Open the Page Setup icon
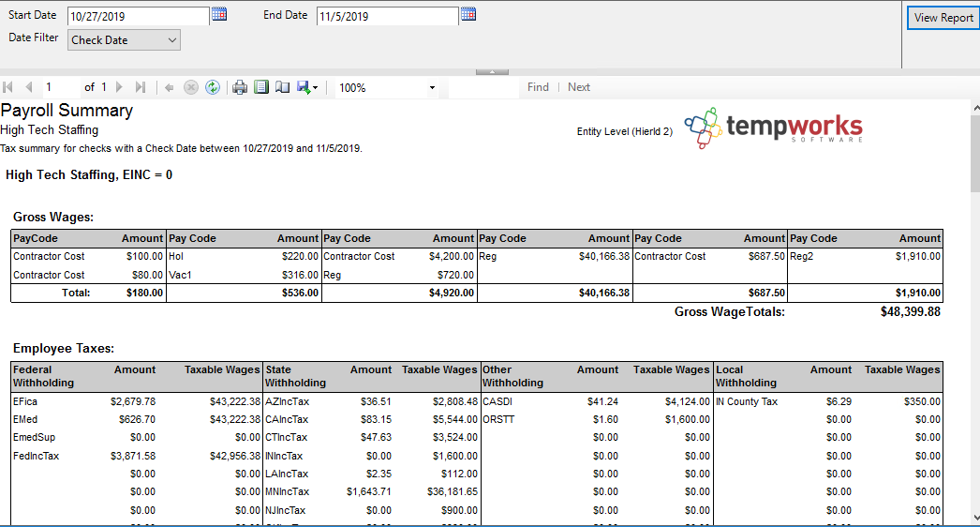Viewport: 980px width, 527px height. (x=282, y=87)
